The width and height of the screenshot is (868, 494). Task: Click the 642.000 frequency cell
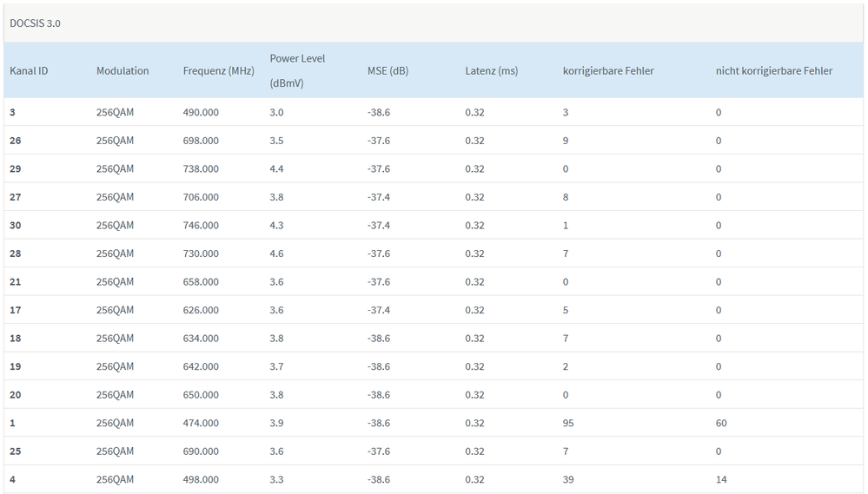click(x=201, y=366)
